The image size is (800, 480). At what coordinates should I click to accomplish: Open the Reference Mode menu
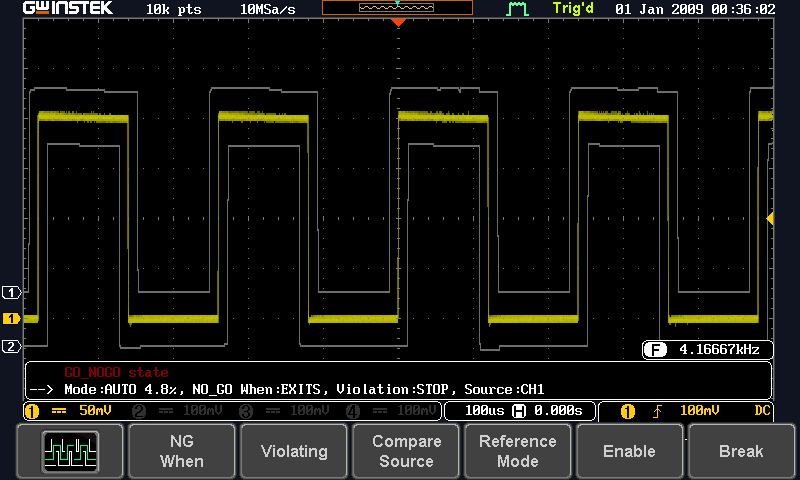pyautogui.click(x=518, y=451)
